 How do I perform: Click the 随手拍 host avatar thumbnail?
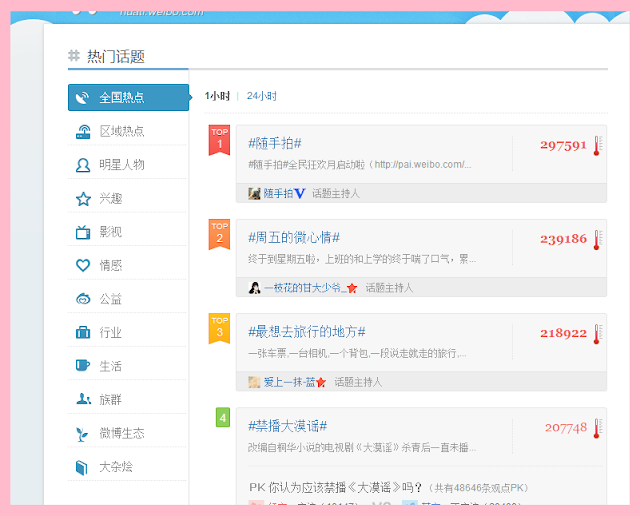point(254,194)
